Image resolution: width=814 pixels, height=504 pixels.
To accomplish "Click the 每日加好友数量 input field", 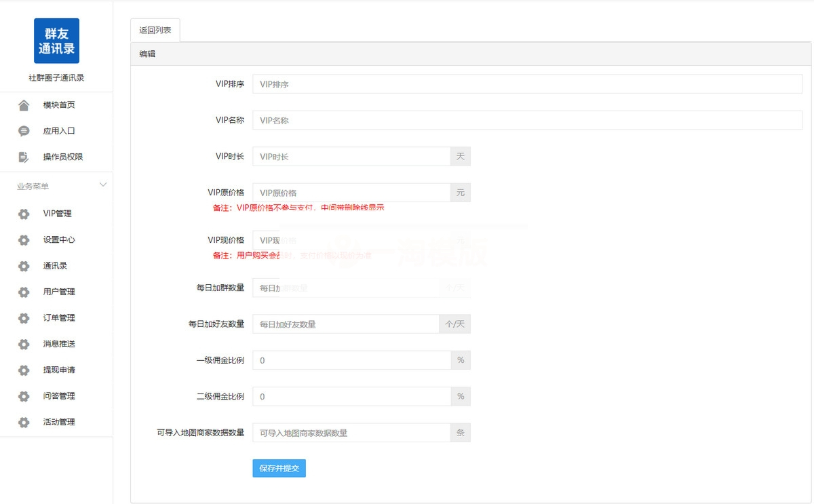I will coord(346,324).
